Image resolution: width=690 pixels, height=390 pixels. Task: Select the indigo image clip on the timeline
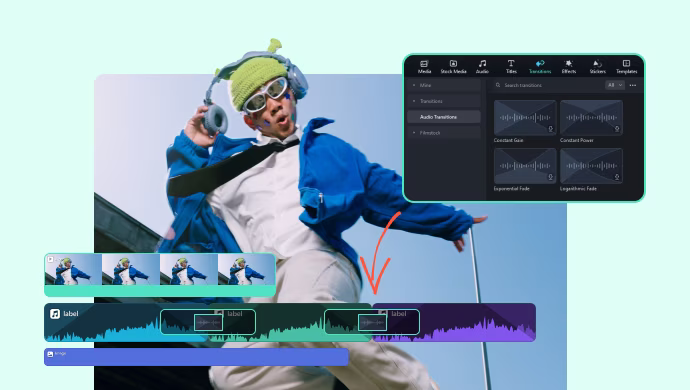196,357
